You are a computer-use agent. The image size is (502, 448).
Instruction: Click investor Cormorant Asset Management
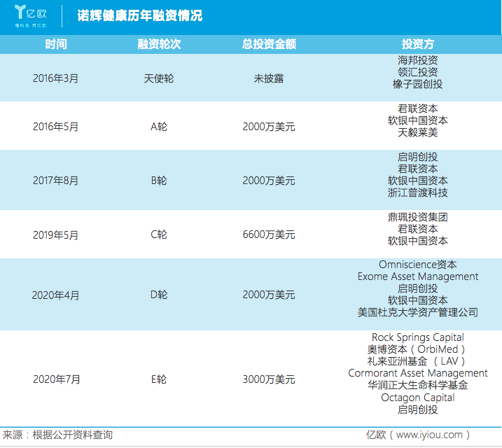point(418,373)
